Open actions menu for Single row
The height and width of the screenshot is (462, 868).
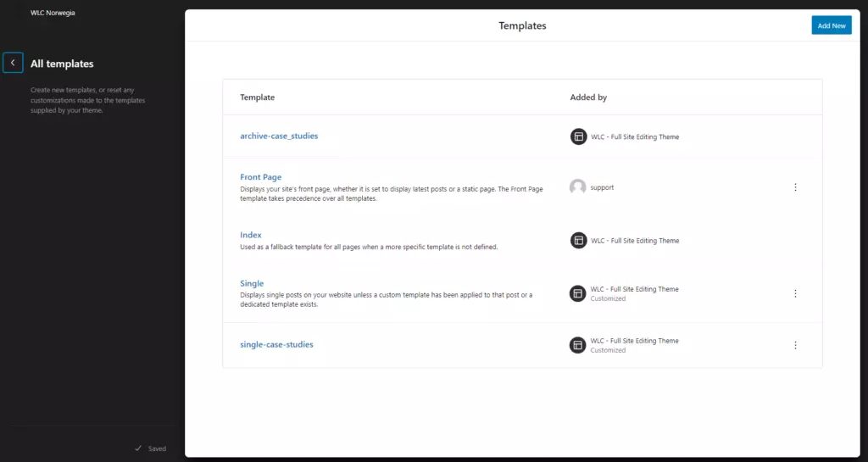(x=795, y=294)
